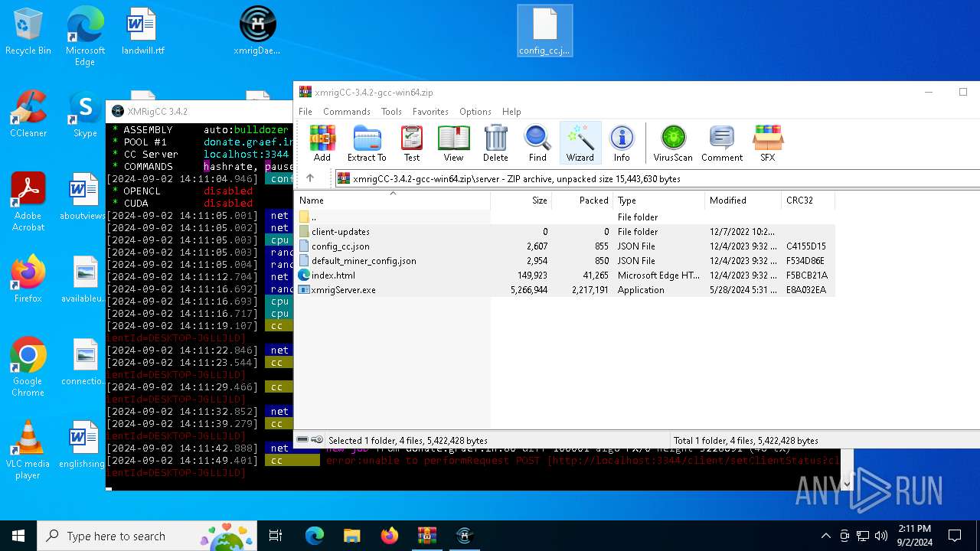
Task: Sort file list by Name column
Action: [392, 201]
